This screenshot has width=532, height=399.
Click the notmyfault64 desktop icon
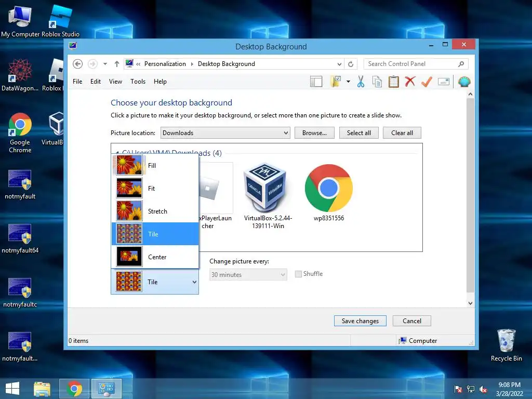click(x=20, y=238)
